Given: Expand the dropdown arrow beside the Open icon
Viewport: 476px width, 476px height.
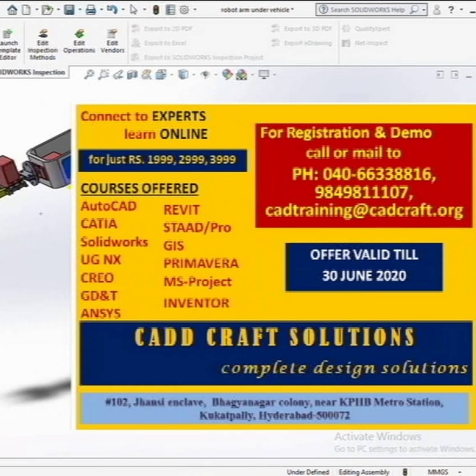Looking at the screenshot, I should coord(58,10).
